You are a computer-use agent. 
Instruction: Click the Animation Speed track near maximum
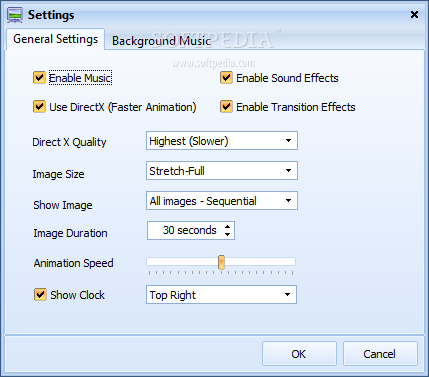291,262
